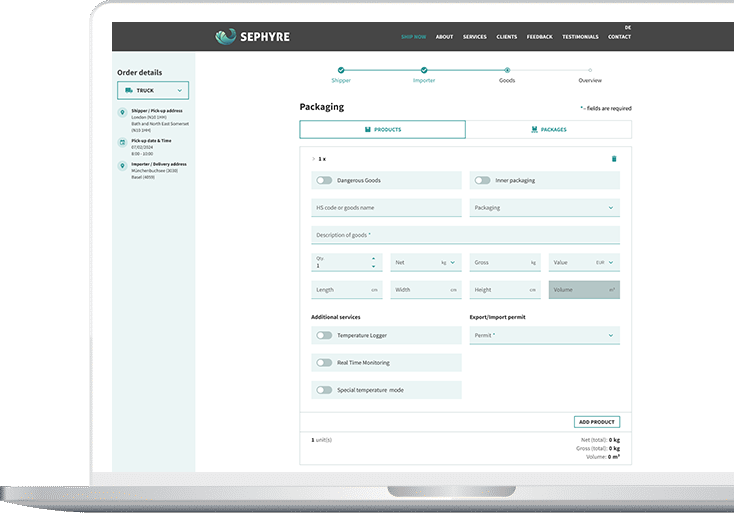This screenshot has height=513, width=734.
Task: Open the Services menu item
Action: point(474,37)
